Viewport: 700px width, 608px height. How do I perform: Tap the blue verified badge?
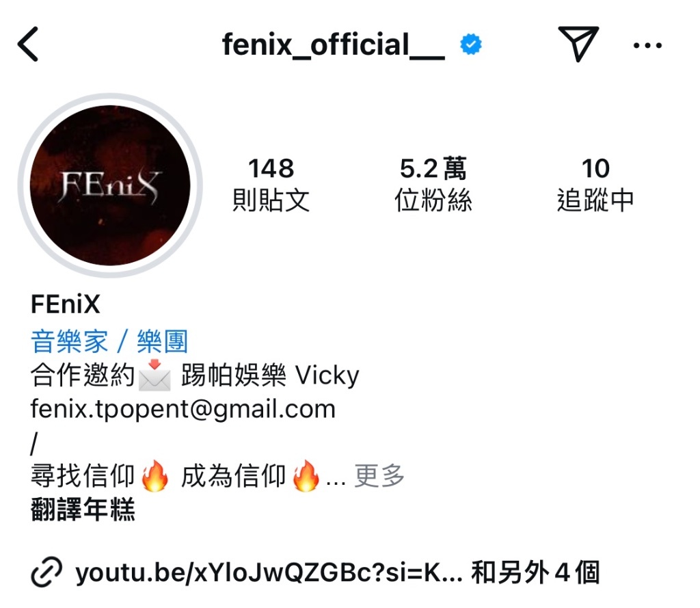click(x=471, y=44)
